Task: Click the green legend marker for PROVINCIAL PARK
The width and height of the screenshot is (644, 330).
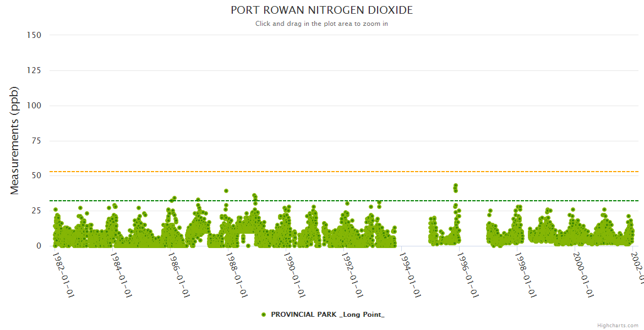Action: [x=264, y=315]
